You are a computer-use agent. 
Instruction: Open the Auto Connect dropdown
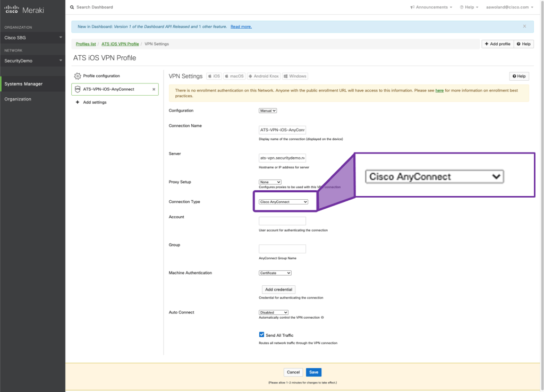pyautogui.click(x=273, y=312)
